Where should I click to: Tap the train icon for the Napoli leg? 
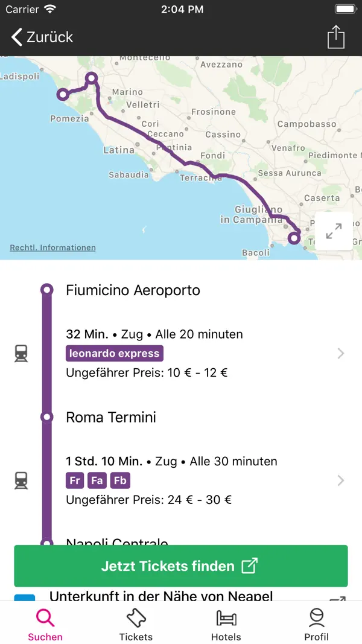click(21, 480)
